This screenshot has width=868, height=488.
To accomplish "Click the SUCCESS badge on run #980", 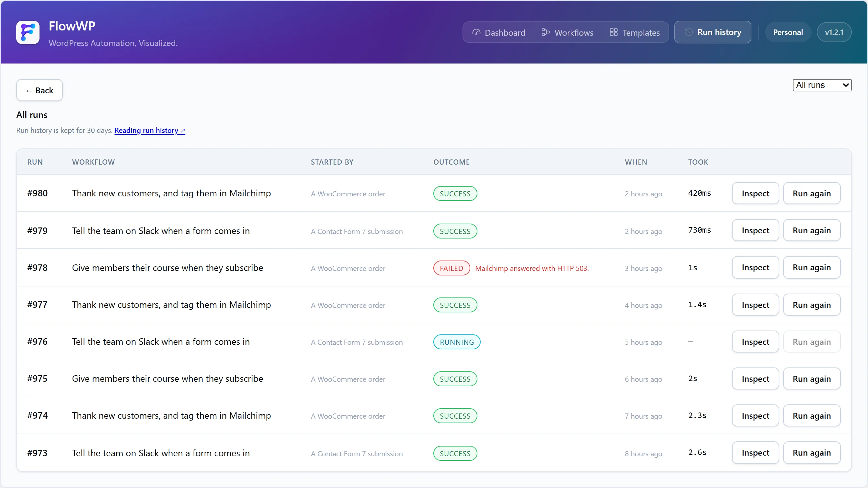I will [455, 194].
